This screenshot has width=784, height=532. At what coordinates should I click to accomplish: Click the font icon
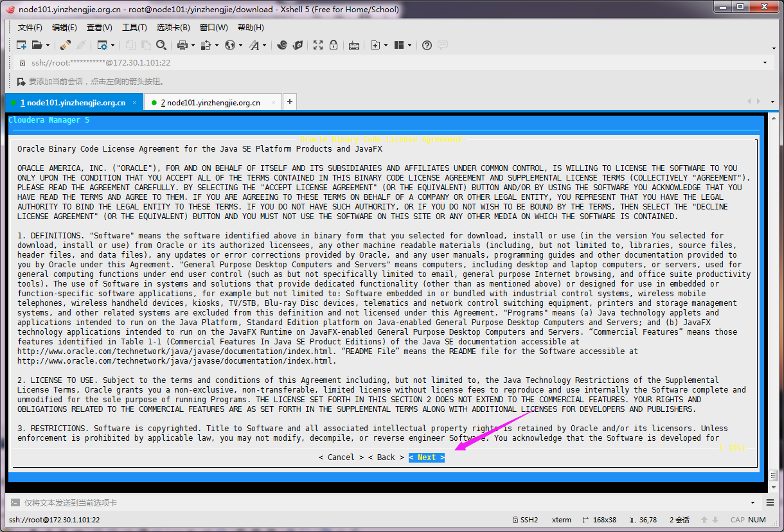(254, 45)
